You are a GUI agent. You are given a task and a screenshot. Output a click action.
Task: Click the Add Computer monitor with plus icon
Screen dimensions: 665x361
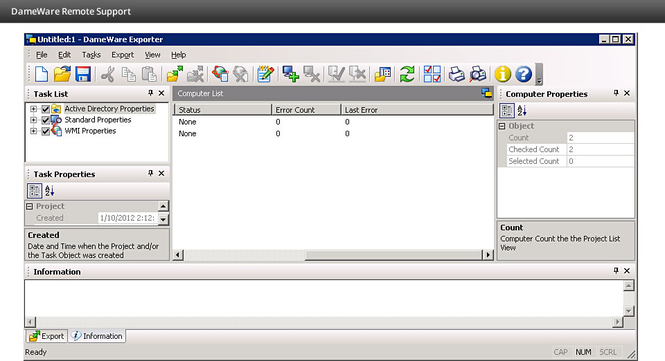click(x=291, y=74)
